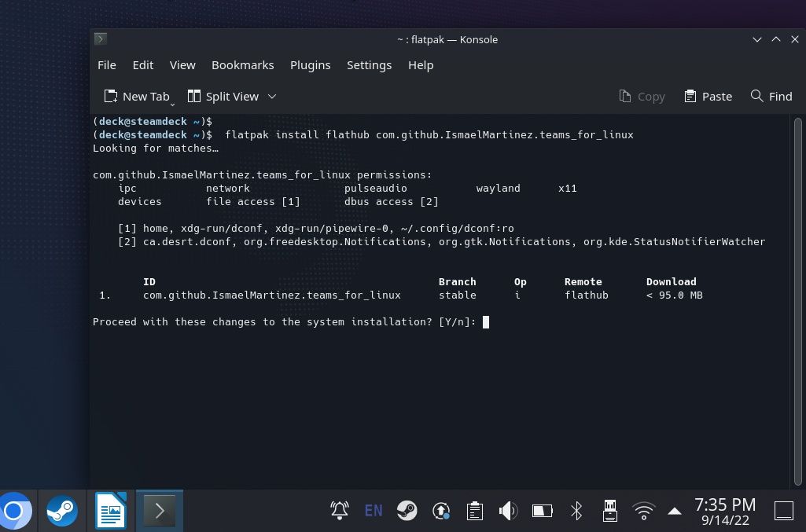806x532 pixels.
Task: Check the battery level indicator
Action: pyautogui.click(x=542, y=511)
